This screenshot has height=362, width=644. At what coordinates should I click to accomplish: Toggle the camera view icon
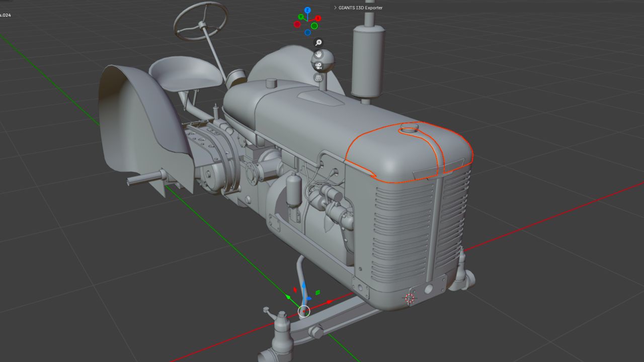318,66
